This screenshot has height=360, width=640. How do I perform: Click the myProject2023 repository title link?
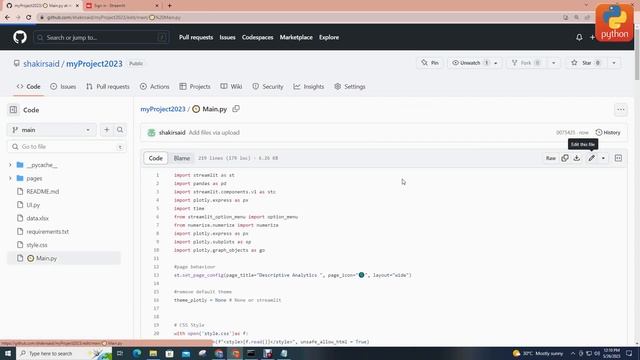click(x=94, y=64)
